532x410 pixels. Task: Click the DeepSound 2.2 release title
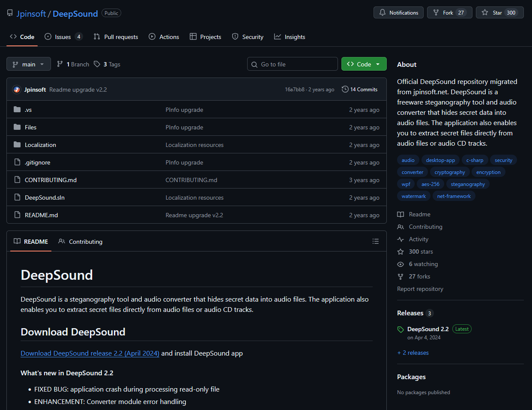tap(428, 329)
